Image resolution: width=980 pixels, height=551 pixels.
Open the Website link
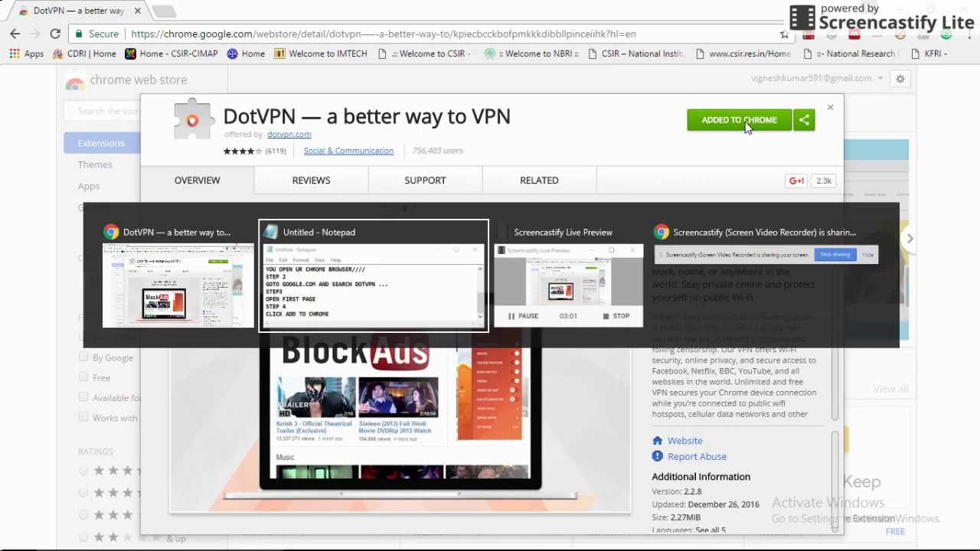pos(684,441)
